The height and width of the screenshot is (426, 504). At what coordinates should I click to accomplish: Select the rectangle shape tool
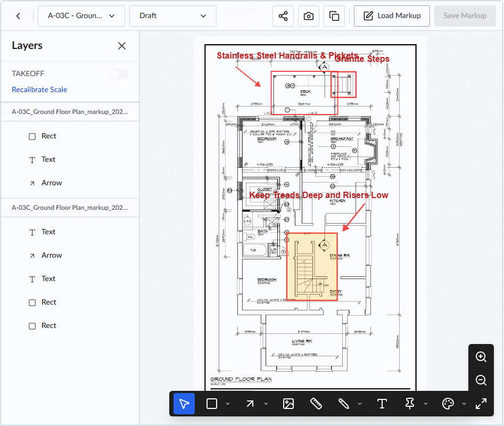tap(212, 404)
